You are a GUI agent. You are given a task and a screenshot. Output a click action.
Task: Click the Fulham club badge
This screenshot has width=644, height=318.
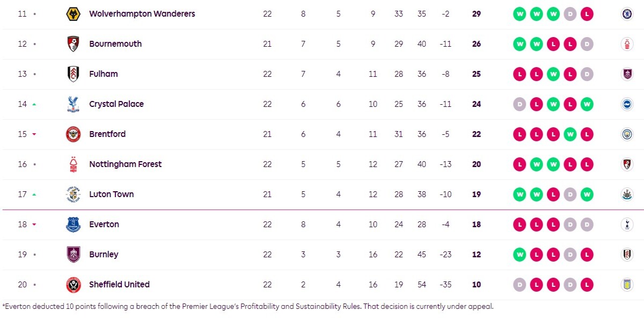[x=73, y=74]
